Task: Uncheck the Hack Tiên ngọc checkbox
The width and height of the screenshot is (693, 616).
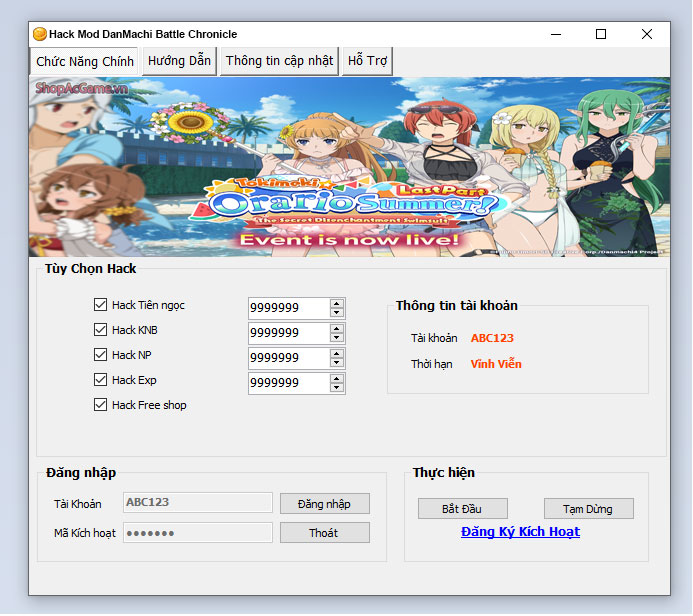Action: click(x=100, y=305)
